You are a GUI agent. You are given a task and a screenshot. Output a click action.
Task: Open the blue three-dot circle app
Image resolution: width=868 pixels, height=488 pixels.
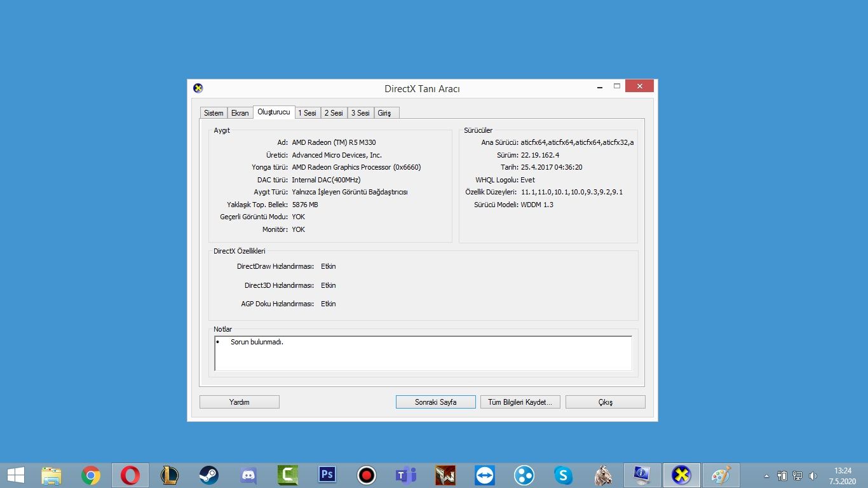[524, 475]
